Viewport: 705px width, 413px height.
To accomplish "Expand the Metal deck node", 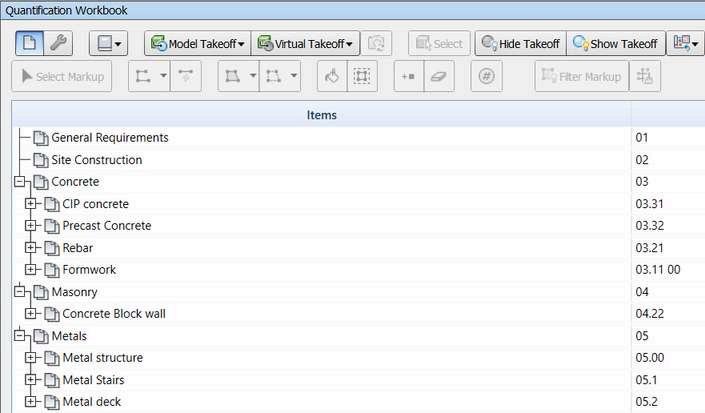I will 30,402.
